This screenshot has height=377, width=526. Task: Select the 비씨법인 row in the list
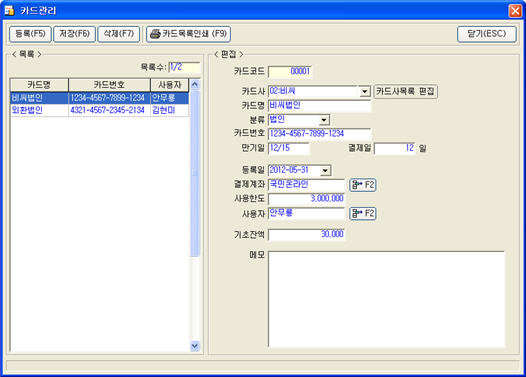tap(100, 98)
